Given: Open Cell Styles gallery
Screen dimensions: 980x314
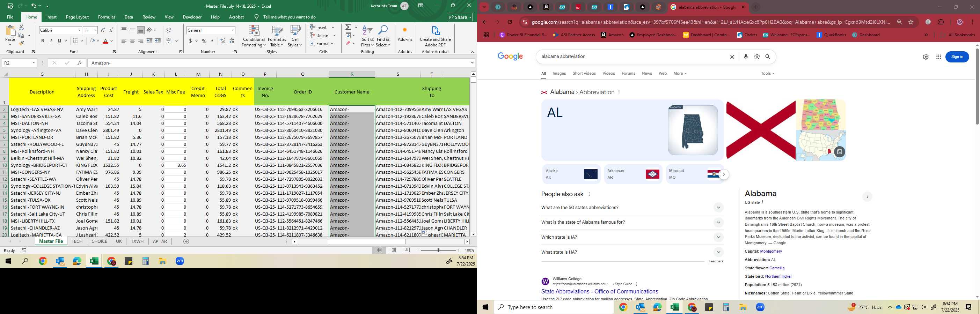Looking at the screenshot, I should coord(295,37).
